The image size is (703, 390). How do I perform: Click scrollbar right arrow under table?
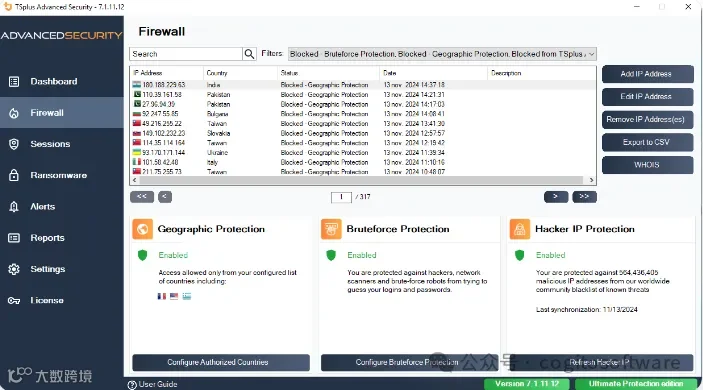click(591, 180)
